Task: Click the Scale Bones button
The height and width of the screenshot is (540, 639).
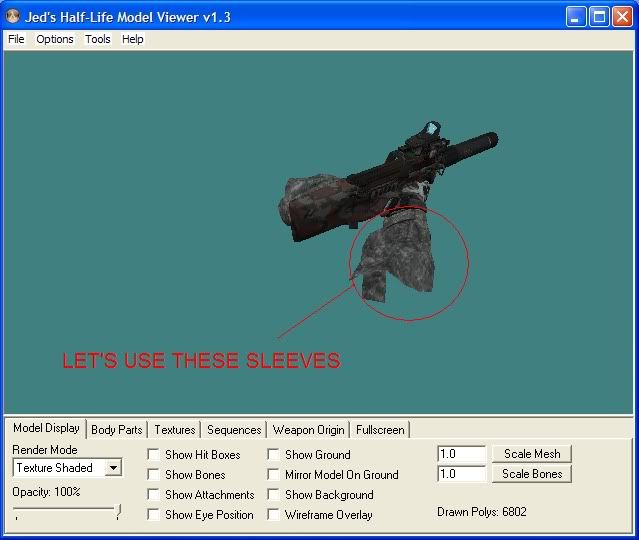Action: click(532, 474)
